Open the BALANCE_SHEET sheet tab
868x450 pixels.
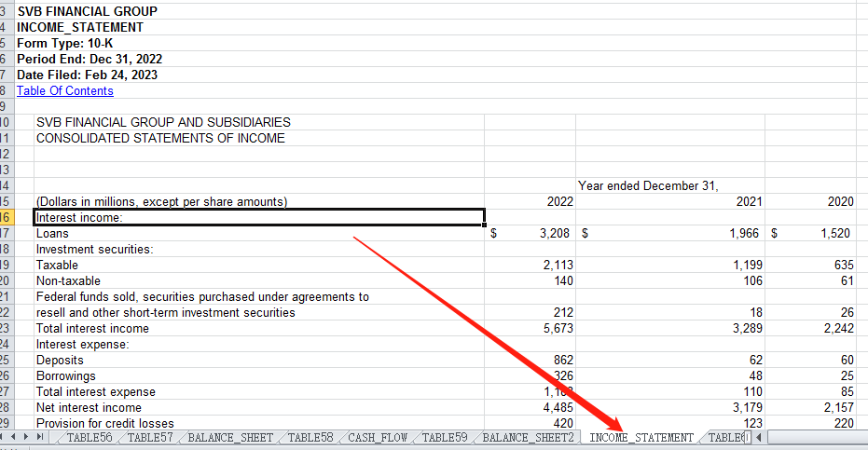pyautogui.click(x=230, y=437)
